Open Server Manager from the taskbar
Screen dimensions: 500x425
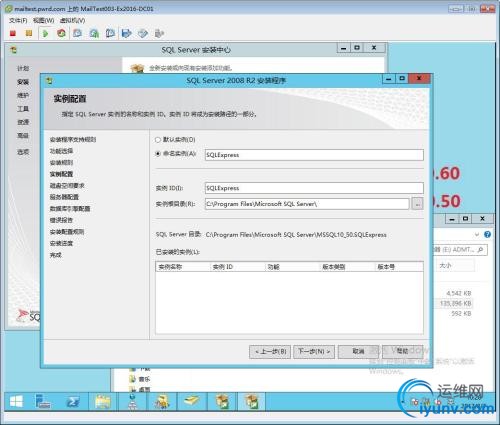(x=43, y=401)
